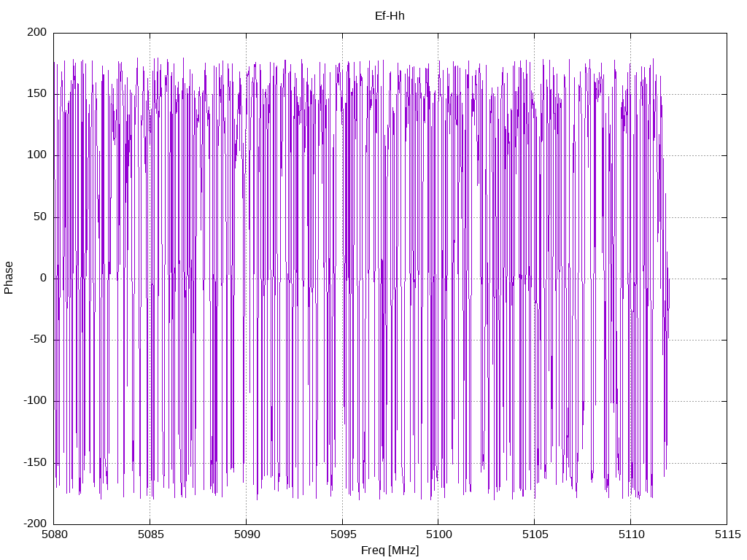The height and width of the screenshot is (560, 747).
Task: Select the y-axis tick label "-200"
Action: tap(35, 524)
